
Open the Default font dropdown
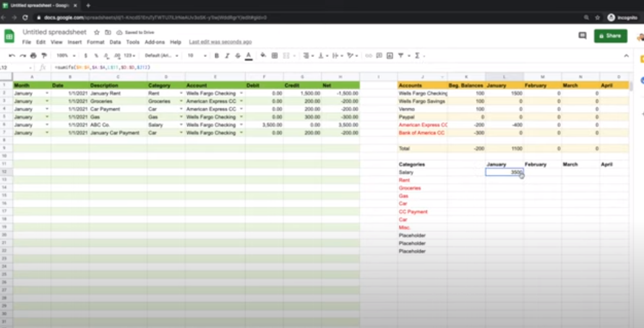161,56
